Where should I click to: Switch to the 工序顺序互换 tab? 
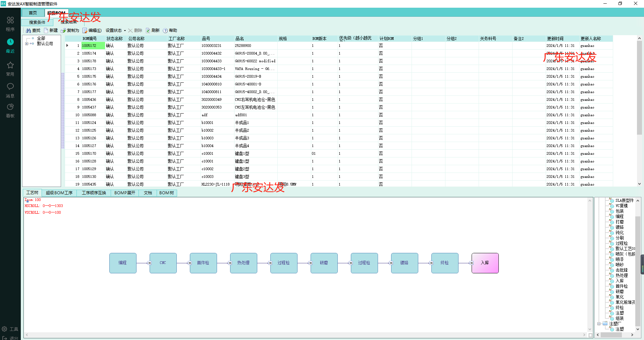94,193
